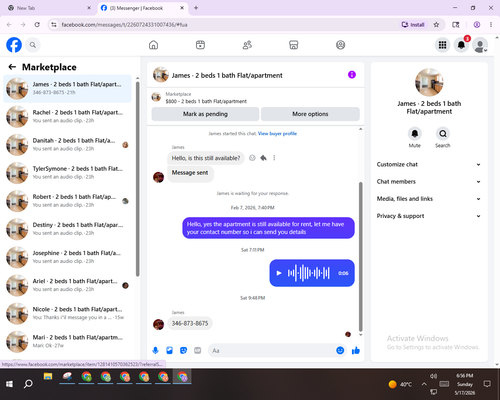This screenshot has height=400, width=500.
Task: Mute the conversation with bell icon
Action: 414,134
